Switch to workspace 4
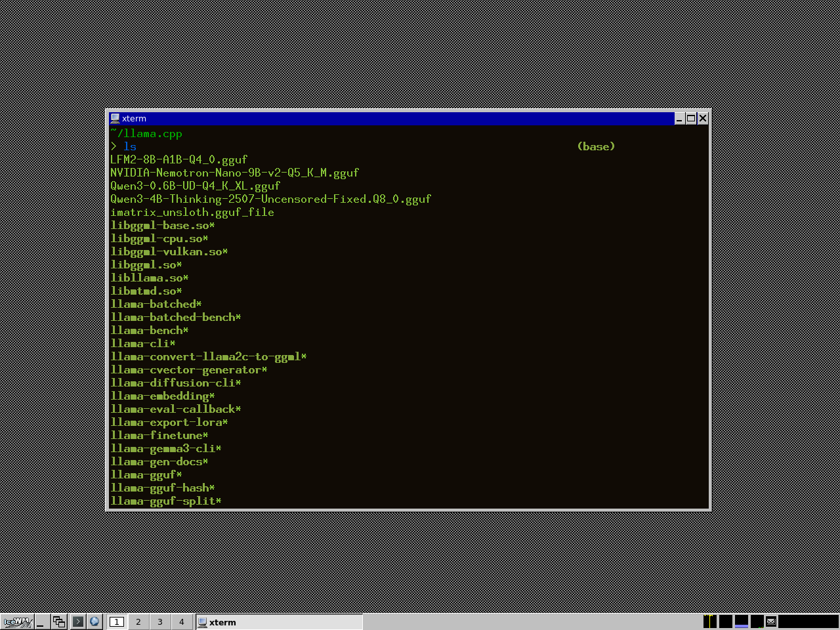This screenshot has width=840, height=630. 181,621
